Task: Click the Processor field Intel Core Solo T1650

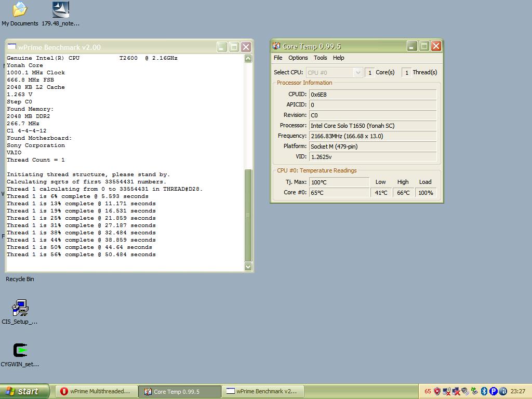Action: pos(373,126)
